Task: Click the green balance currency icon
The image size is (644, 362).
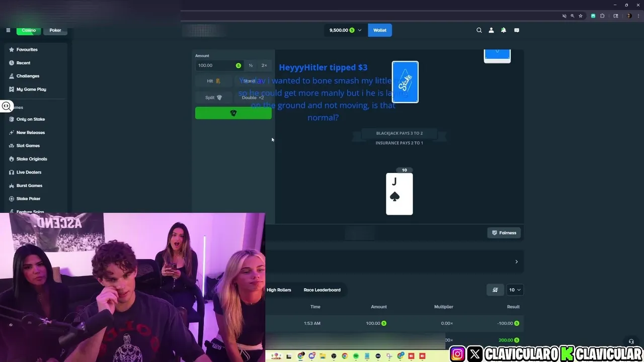Action: 352,30
